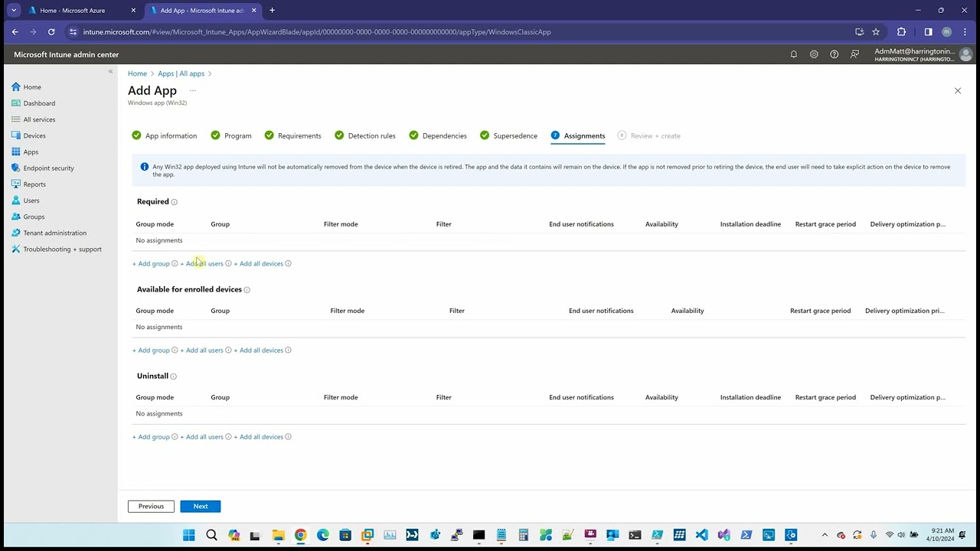The height and width of the screenshot is (551, 980).
Task: Add a group under Required
Action: coord(152,264)
